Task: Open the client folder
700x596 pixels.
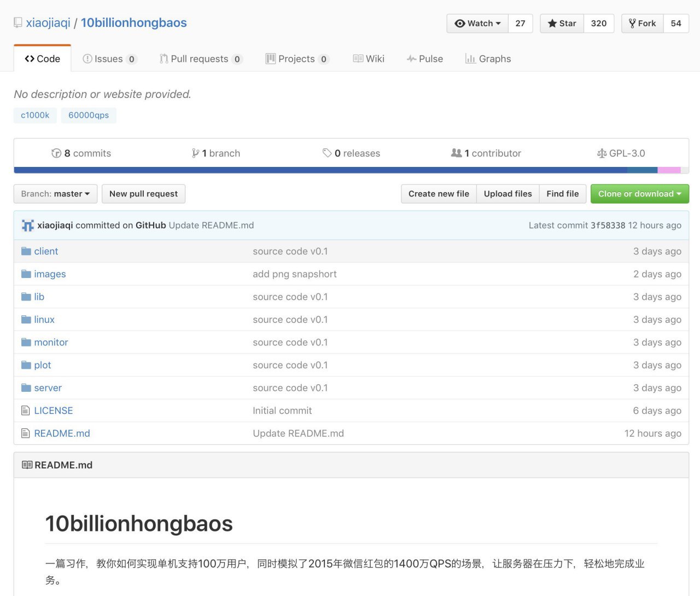Action: click(x=46, y=251)
